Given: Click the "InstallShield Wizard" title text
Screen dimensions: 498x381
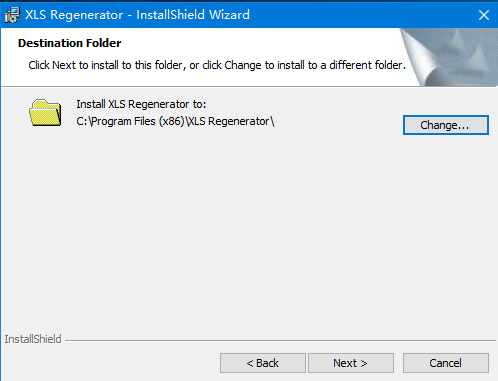Looking at the screenshot, I should click(193, 15).
